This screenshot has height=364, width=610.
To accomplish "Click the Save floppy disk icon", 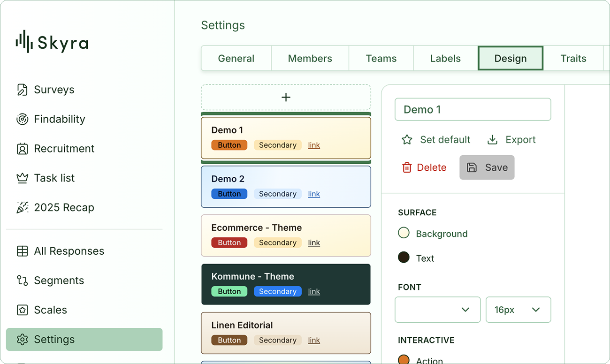I will point(472,167).
